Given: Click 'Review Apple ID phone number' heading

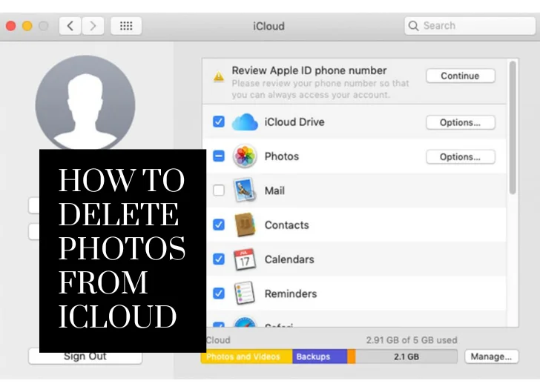Looking at the screenshot, I should [309, 70].
